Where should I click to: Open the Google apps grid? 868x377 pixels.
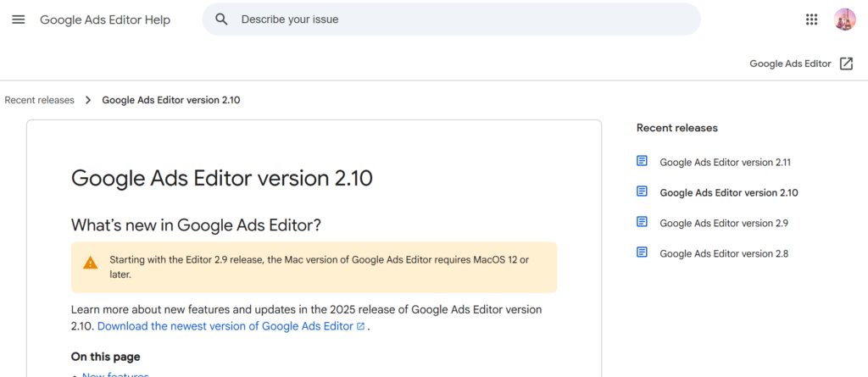811,19
